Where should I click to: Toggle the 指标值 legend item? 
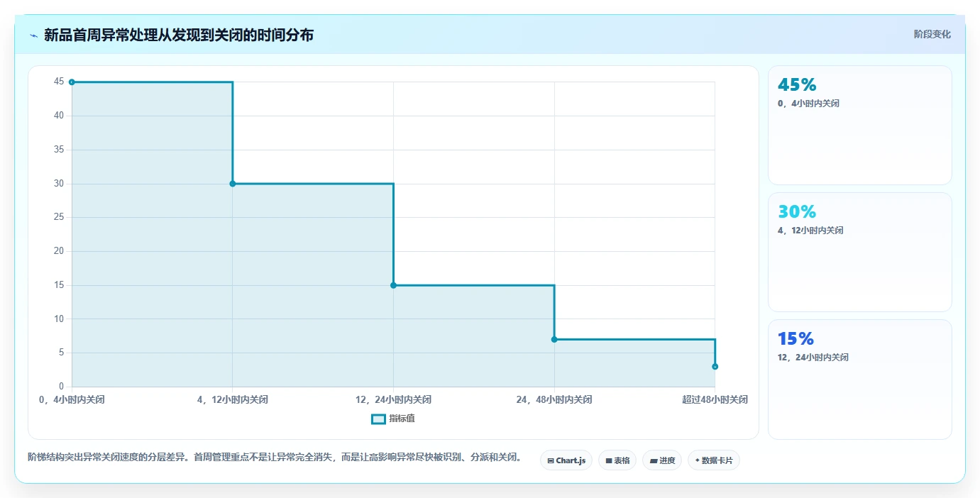point(393,419)
